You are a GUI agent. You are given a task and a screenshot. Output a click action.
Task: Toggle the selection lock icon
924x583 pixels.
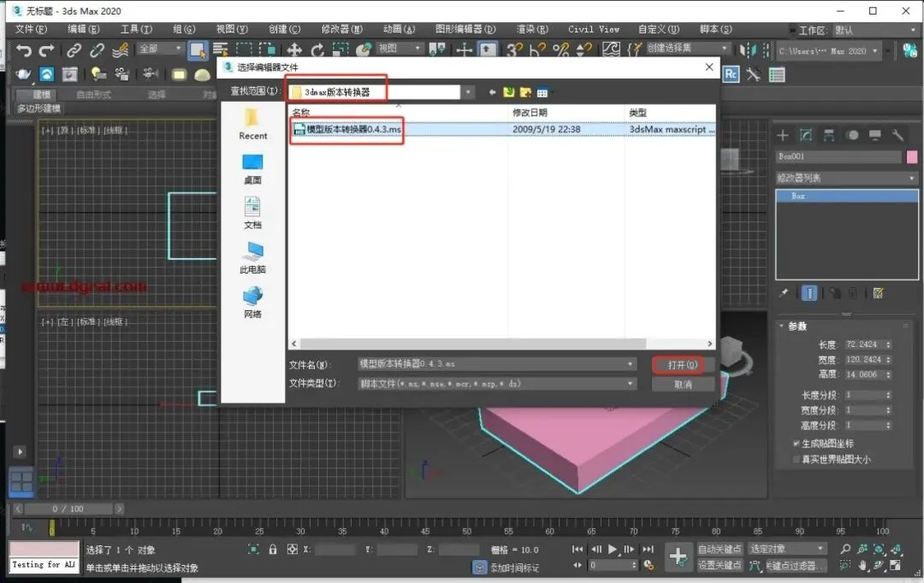pos(272,550)
